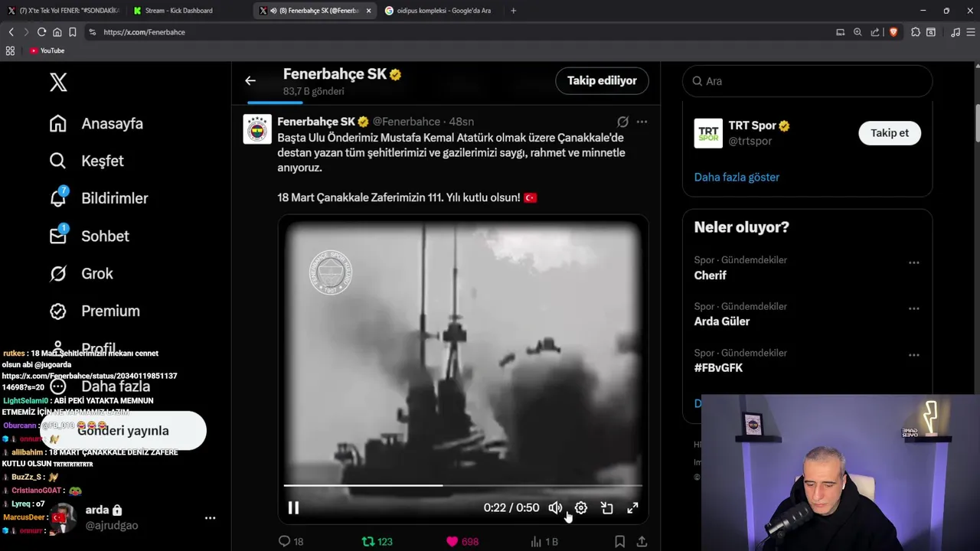Pause the video
Screen dimensions: 980x551
point(293,508)
